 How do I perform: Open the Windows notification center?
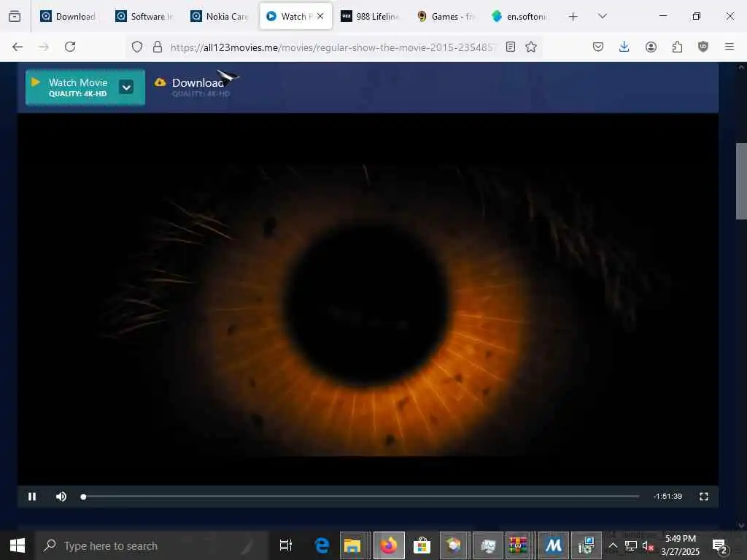pyautogui.click(x=719, y=545)
